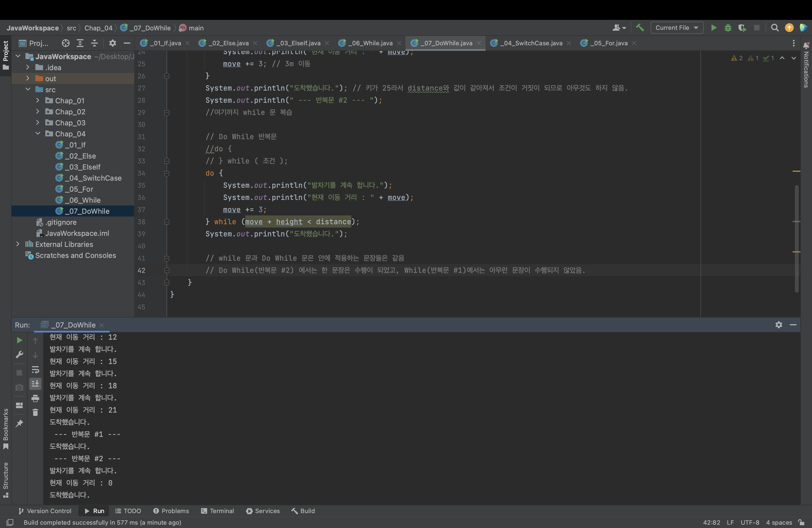
Task: Start debugging with the bug icon
Action: click(728, 28)
